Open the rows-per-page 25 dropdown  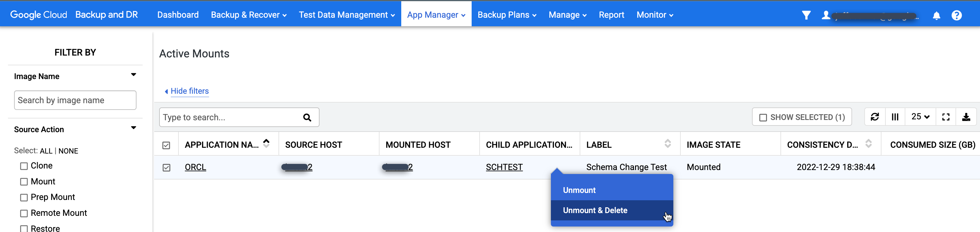pos(920,117)
